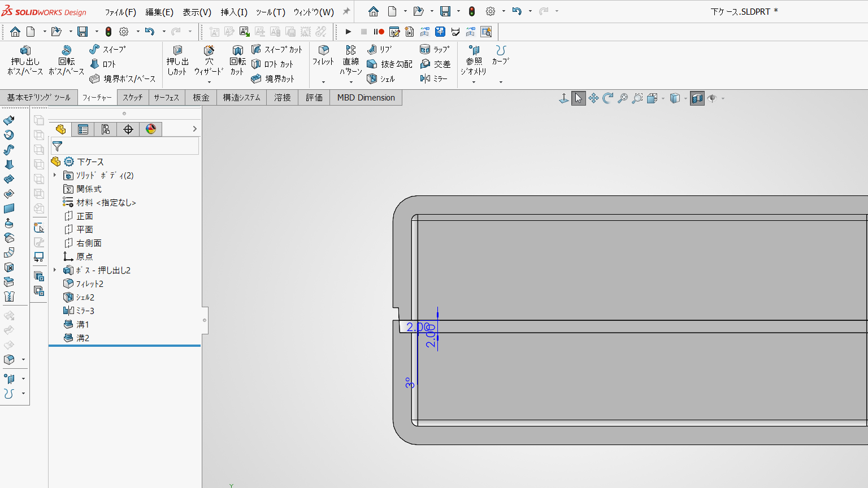
Task: Switch to the 板金 tab
Action: pyautogui.click(x=201, y=98)
